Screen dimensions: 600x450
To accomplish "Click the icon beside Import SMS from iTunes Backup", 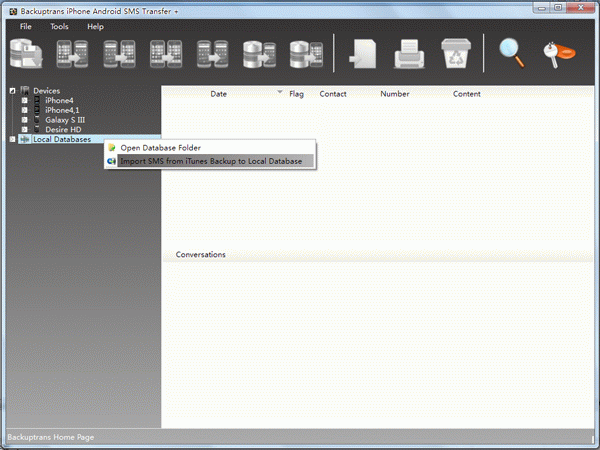I will pos(111,161).
